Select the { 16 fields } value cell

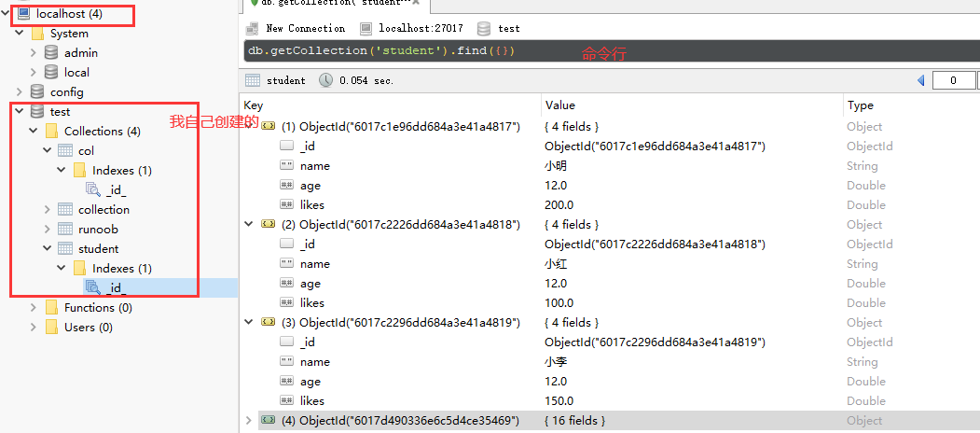click(x=574, y=421)
